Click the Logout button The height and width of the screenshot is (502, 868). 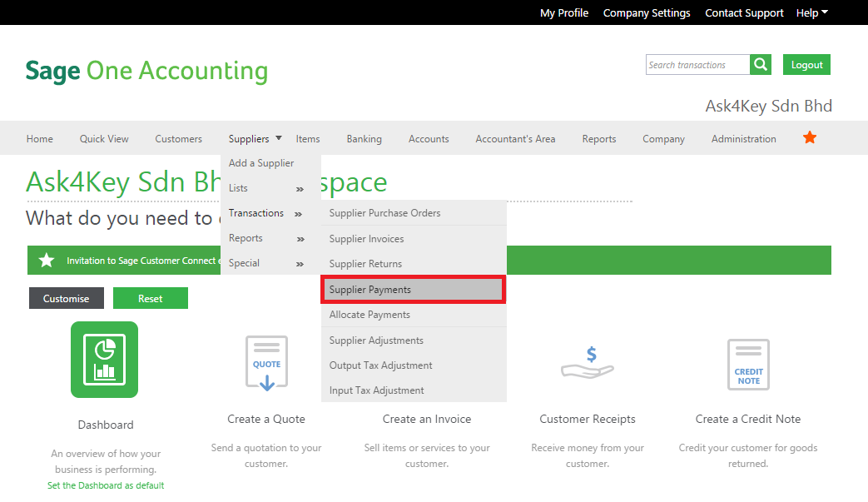[806, 65]
